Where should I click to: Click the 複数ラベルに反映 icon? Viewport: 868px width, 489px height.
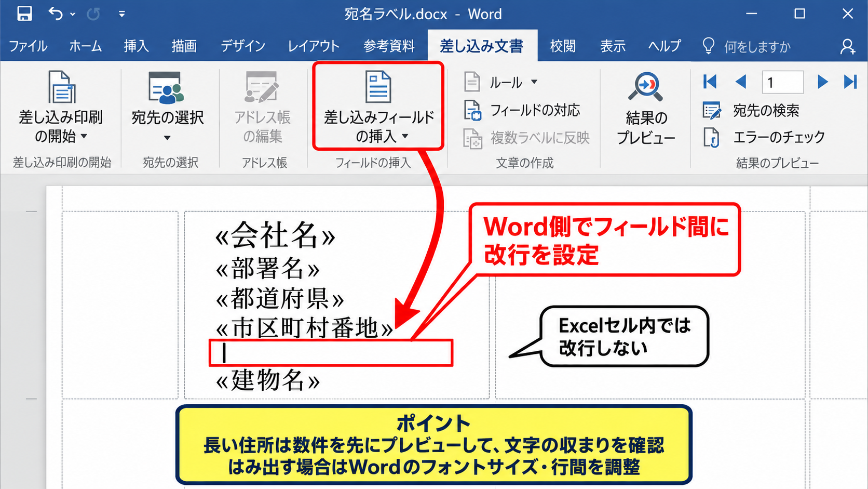click(472, 138)
